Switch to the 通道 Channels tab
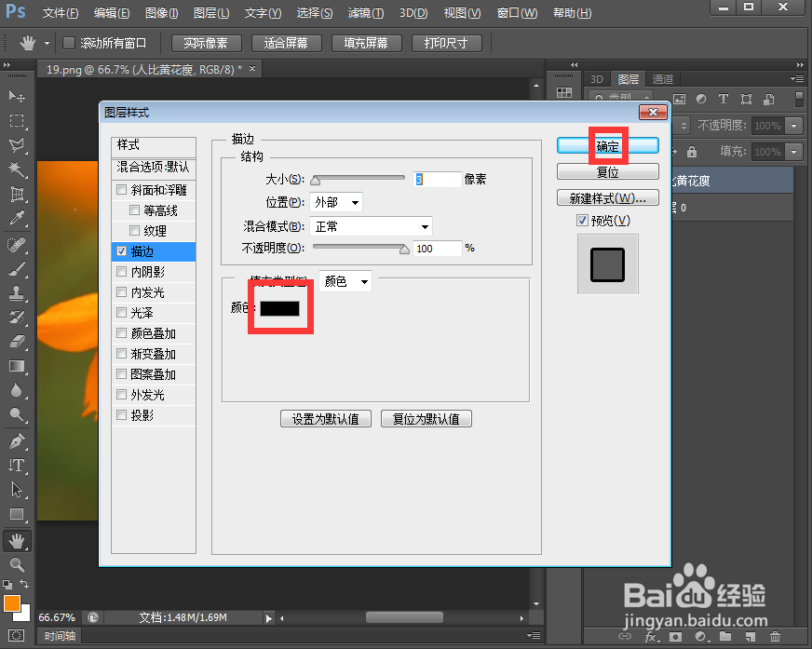 click(x=663, y=79)
